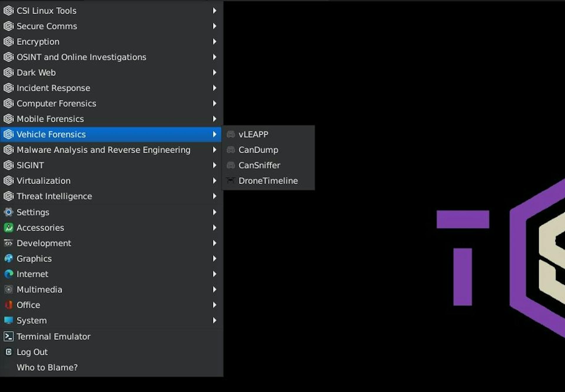Click the Graphics category icon
This screenshot has height=392, width=565.
pos(9,259)
